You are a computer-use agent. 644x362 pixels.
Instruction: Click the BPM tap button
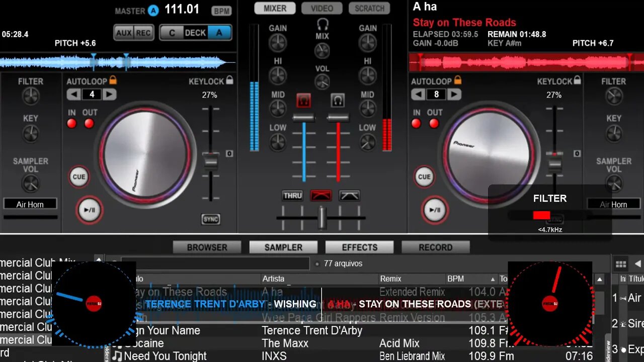click(221, 11)
